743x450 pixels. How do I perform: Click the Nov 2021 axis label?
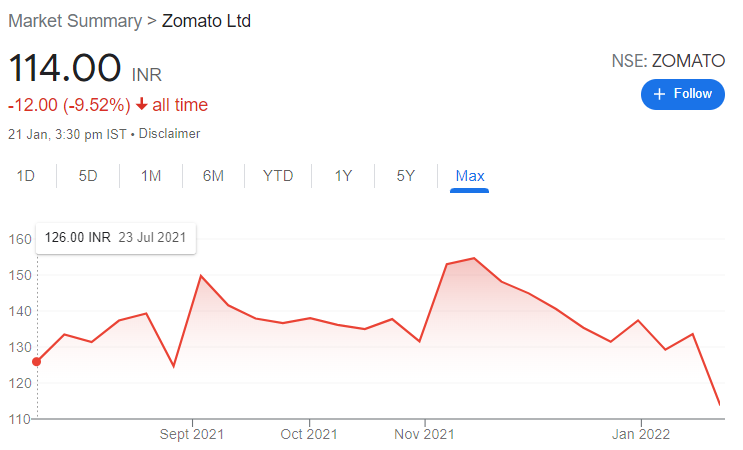425,434
